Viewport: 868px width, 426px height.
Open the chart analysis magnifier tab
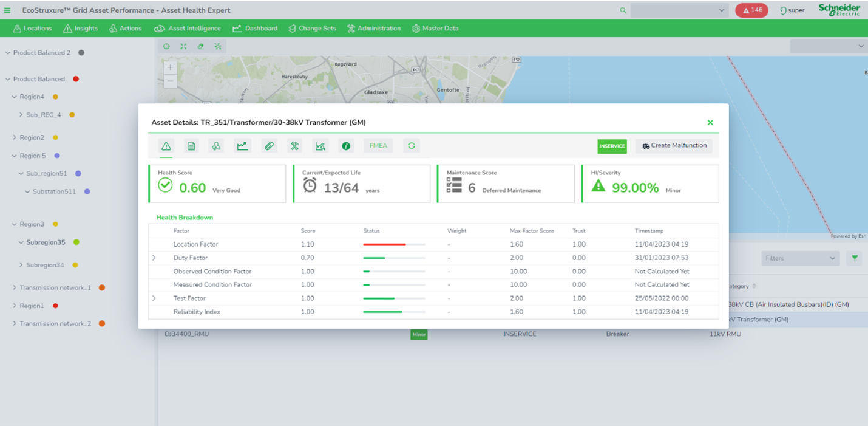coord(320,146)
